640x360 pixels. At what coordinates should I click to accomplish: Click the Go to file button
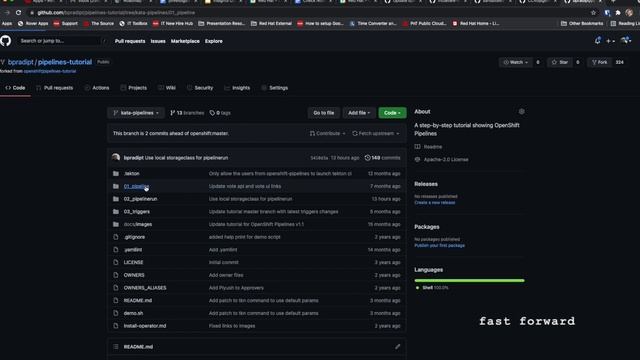[324, 113]
